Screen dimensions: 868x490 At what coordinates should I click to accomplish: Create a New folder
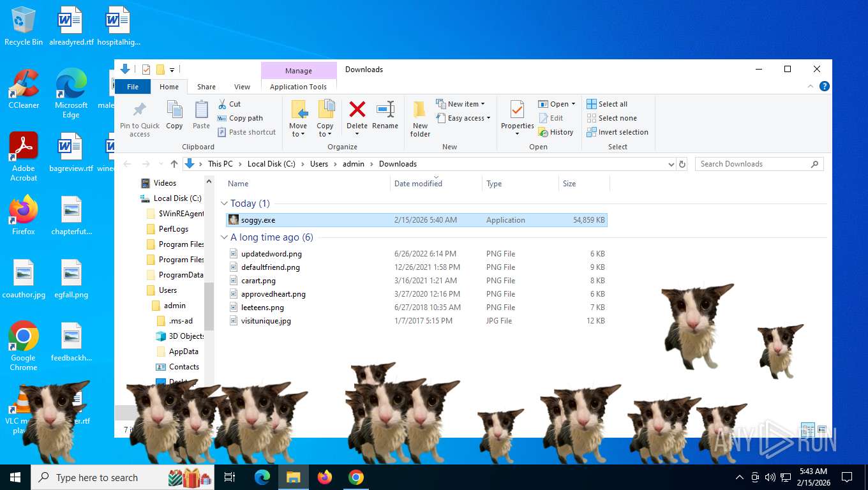[420, 119]
